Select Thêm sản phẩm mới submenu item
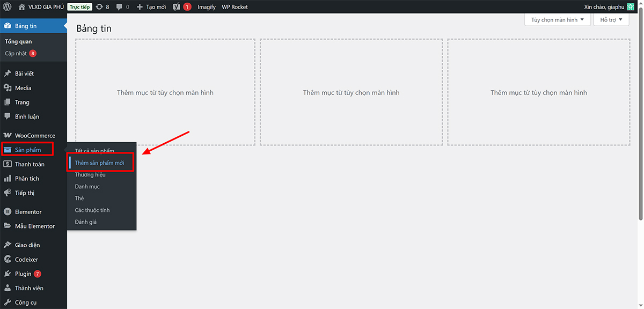This screenshot has height=309, width=644. point(99,163)
